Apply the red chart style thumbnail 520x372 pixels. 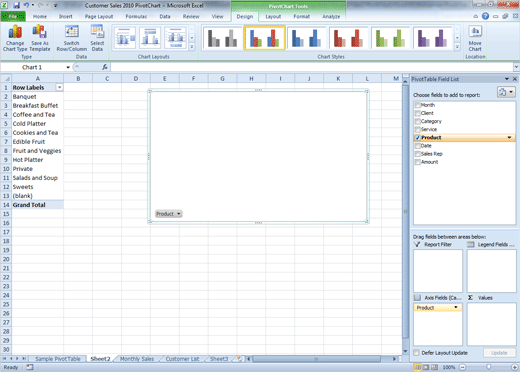[348, 38]
